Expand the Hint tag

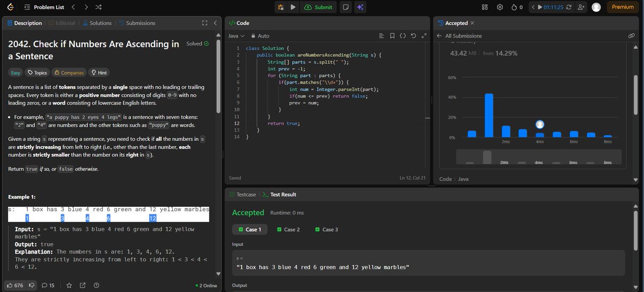[x=99, y=73]
